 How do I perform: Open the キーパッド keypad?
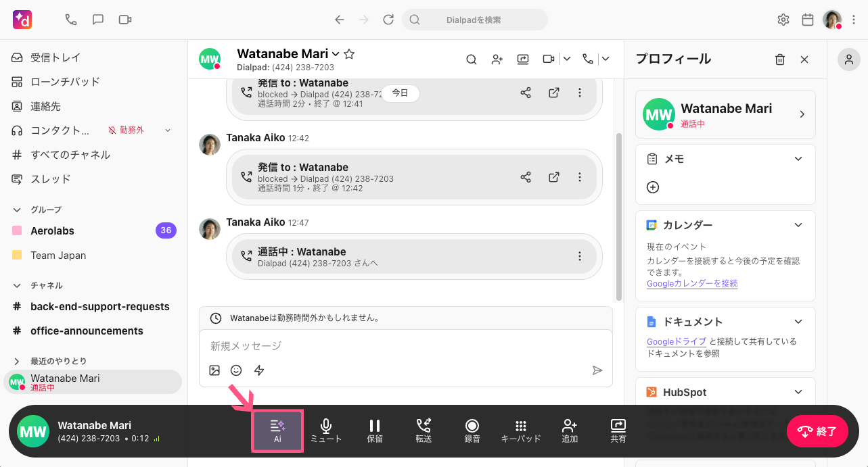coord(521,431)
